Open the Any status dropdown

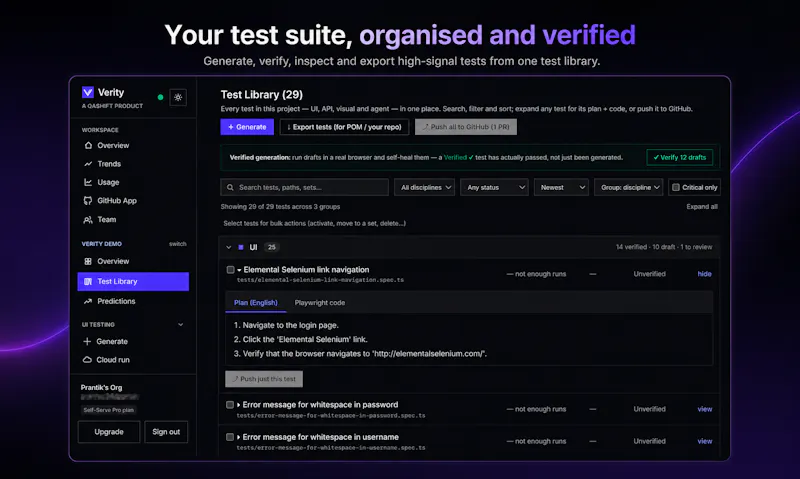pyautogui.click(x=494, y=187)
